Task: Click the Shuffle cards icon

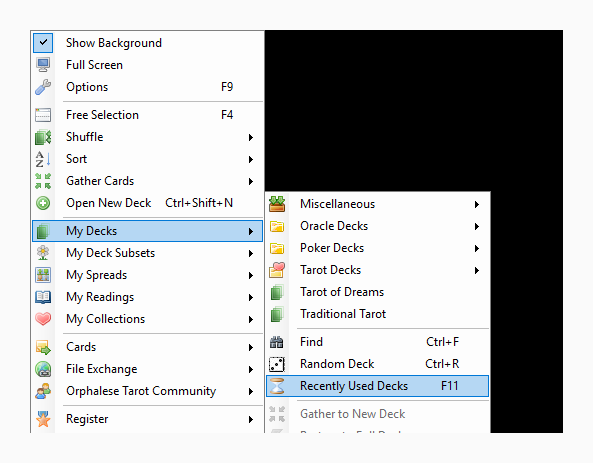Action: pos(43,137)
